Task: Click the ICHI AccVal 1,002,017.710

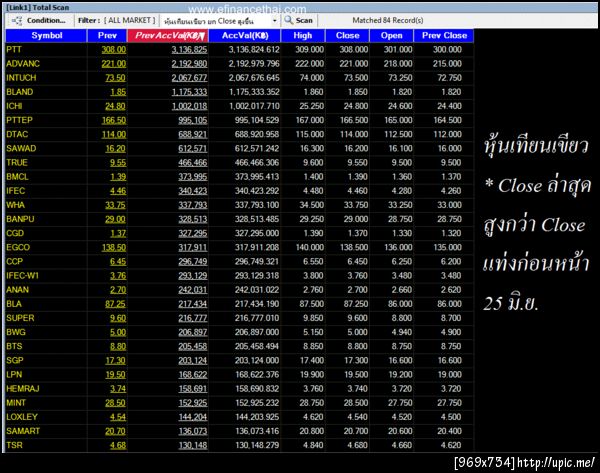Action: tap(254, 106)
